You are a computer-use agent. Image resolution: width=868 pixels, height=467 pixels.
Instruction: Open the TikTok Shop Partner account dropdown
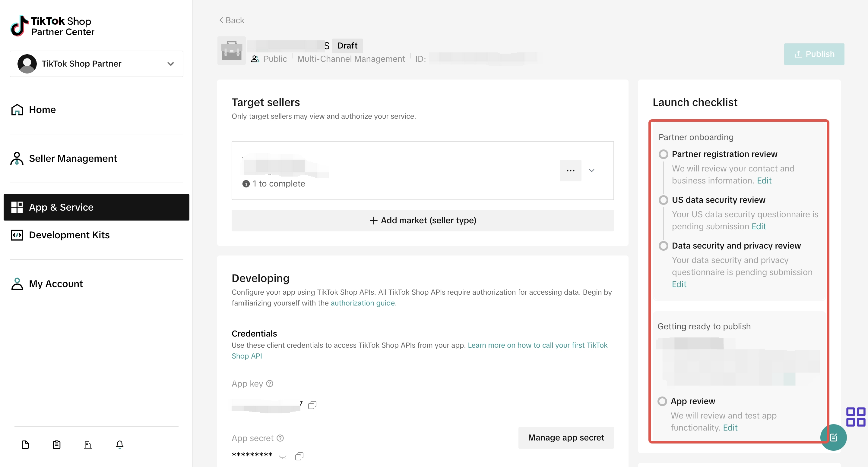click(97, 64)
